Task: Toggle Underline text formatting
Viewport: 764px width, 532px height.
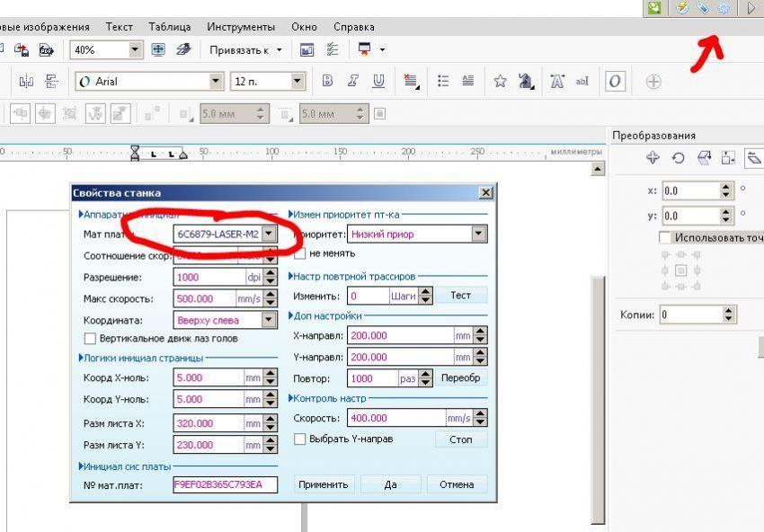Action: click(x=378, y=81)
